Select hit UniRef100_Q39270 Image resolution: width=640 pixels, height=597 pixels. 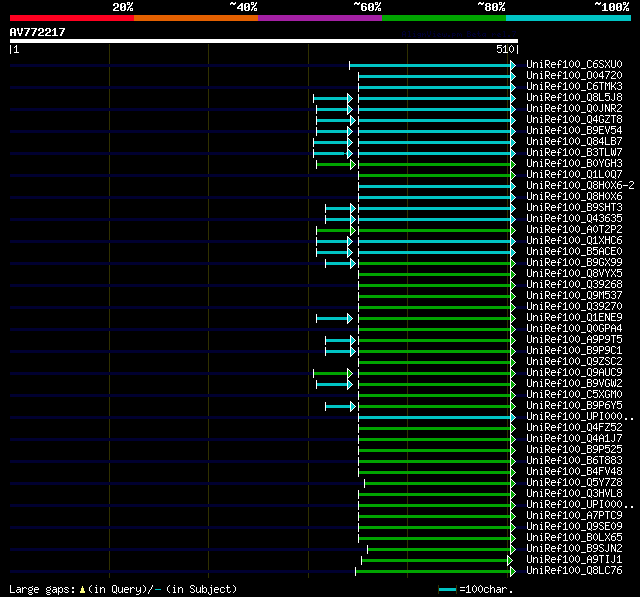point(574,307)
